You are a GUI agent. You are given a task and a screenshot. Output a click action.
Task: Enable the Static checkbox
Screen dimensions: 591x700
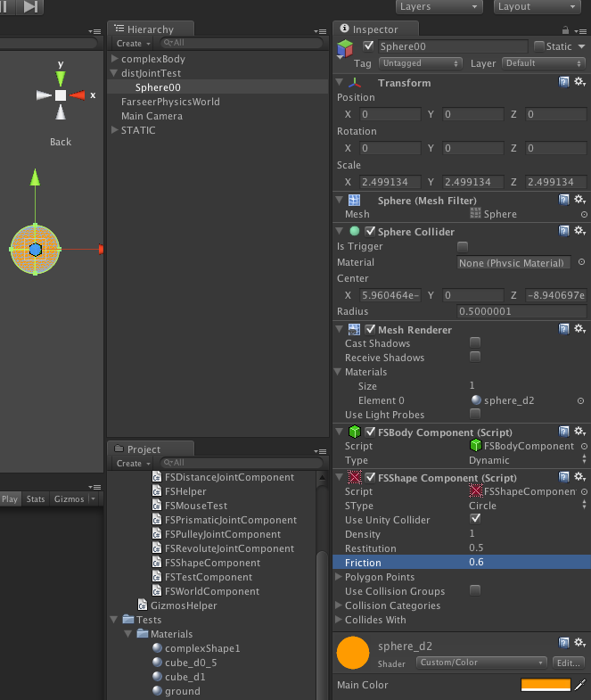pos(538,46)
